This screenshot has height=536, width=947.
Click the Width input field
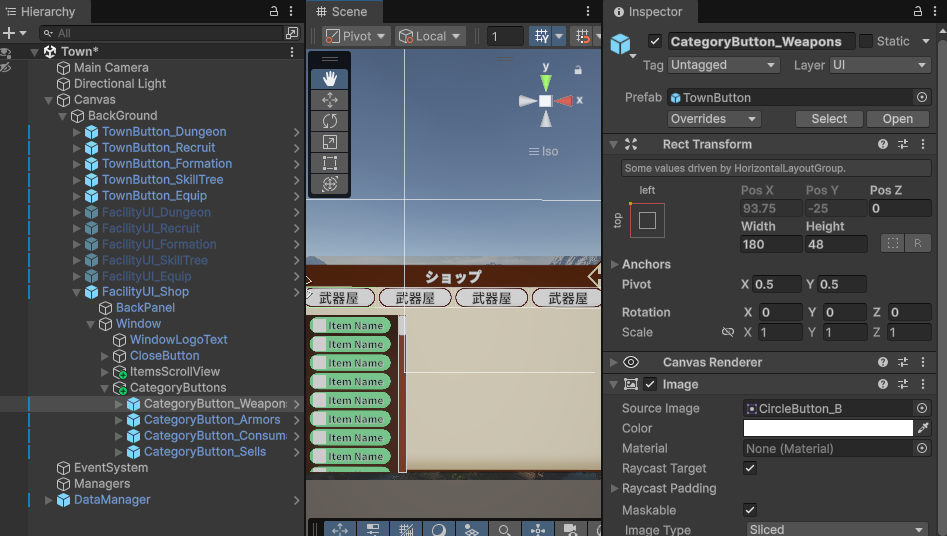(770, 244)
